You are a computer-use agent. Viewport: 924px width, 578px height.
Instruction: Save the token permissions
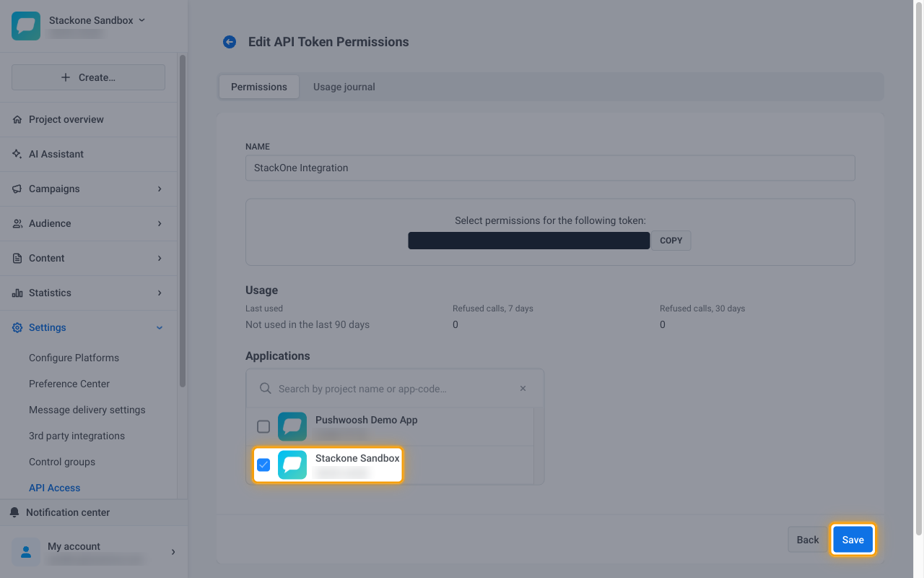point(853,540)
